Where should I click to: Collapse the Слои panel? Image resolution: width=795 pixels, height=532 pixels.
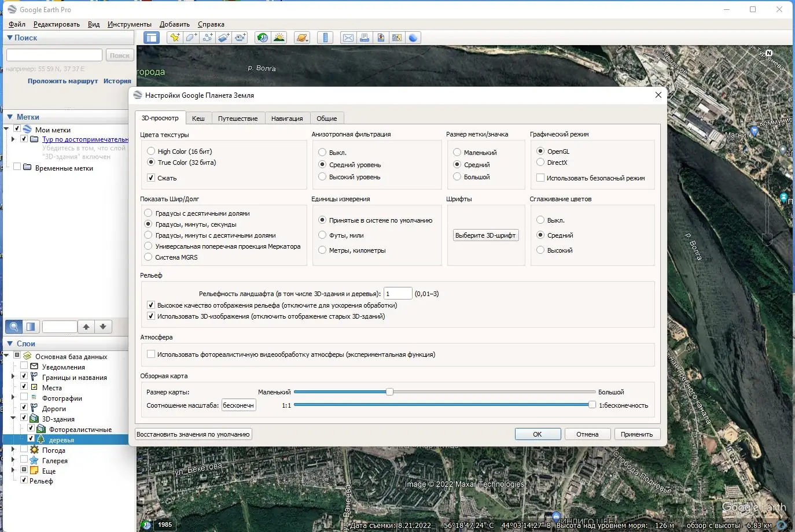pos(9,343)
